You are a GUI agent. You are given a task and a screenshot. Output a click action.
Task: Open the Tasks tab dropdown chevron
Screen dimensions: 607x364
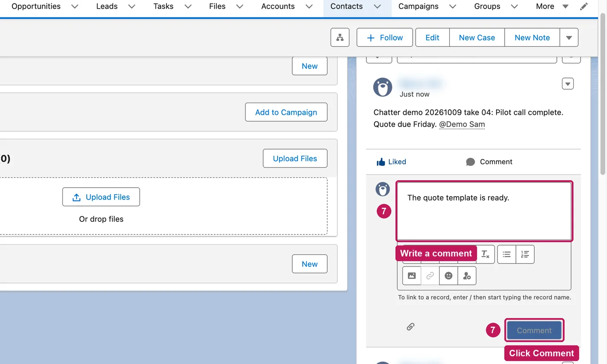click(188, 6)
